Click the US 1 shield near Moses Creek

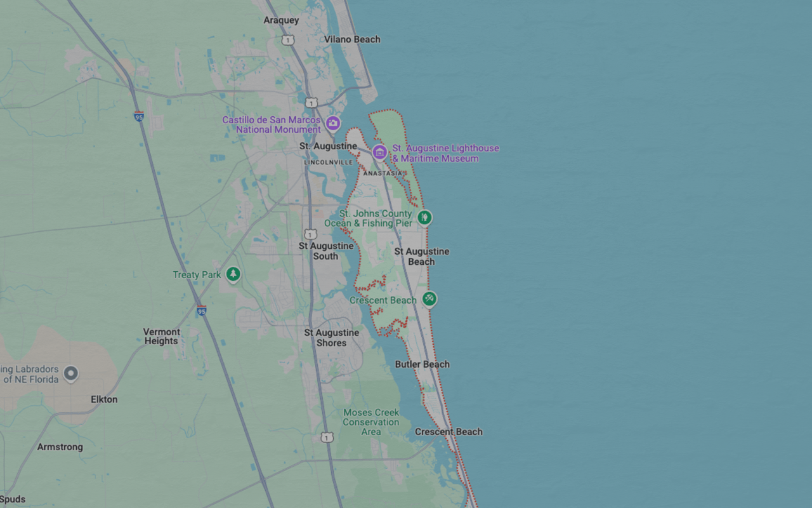click(327, 437)
